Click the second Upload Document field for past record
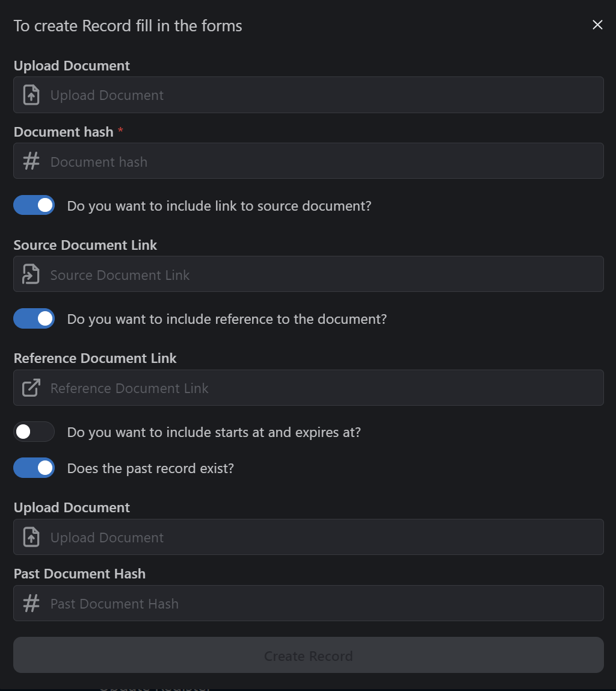616x691 pixels. click(308, 537)
